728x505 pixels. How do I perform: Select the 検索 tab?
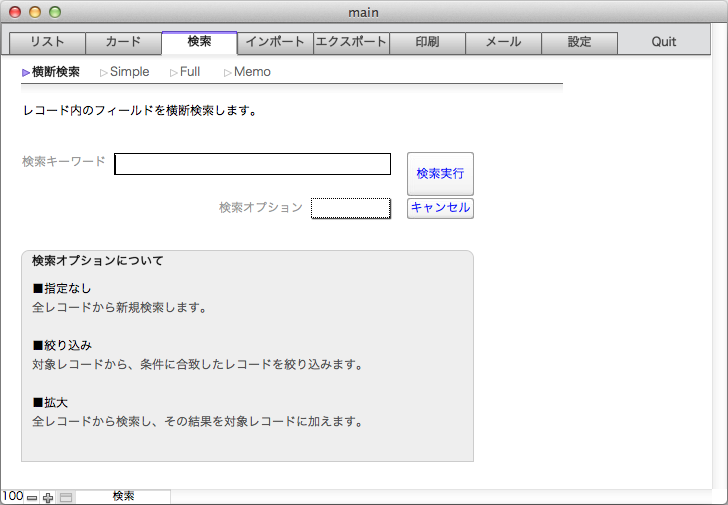199,42
